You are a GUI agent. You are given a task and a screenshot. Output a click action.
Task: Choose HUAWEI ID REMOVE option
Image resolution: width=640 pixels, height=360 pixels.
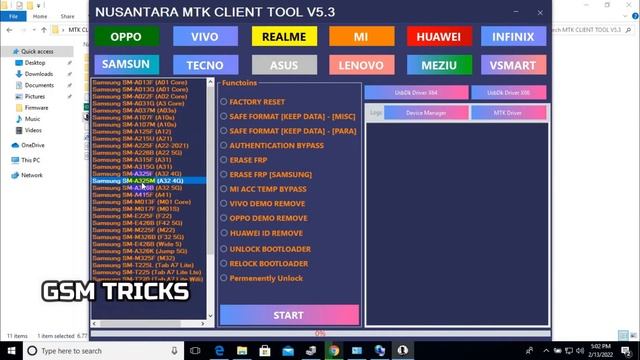tap(261, 233)
